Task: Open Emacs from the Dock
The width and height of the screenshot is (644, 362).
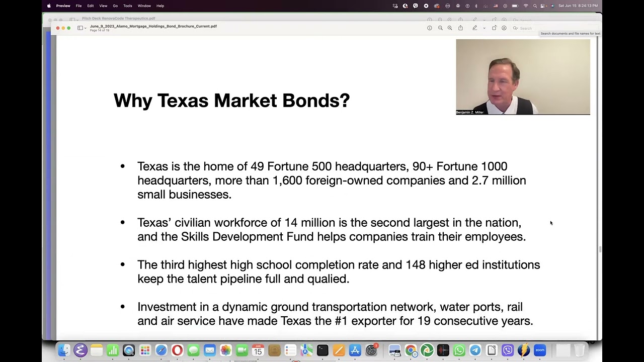Action: tap(80, 350)
